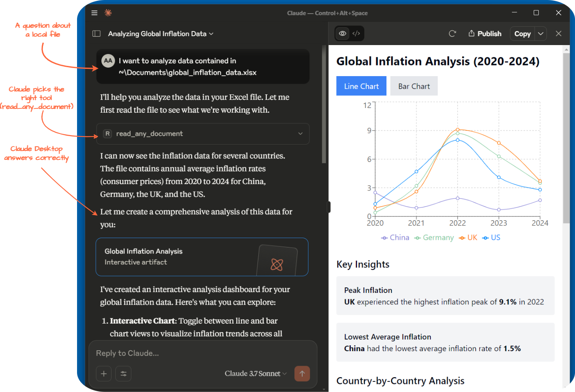
Task: Open the search and tools settings icon
Action: tap(123, 374)
